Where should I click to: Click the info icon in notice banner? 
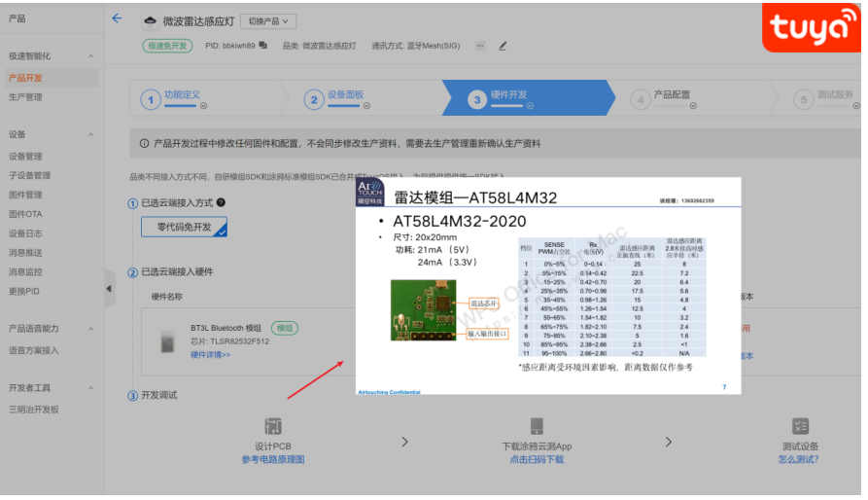(144, 143)
